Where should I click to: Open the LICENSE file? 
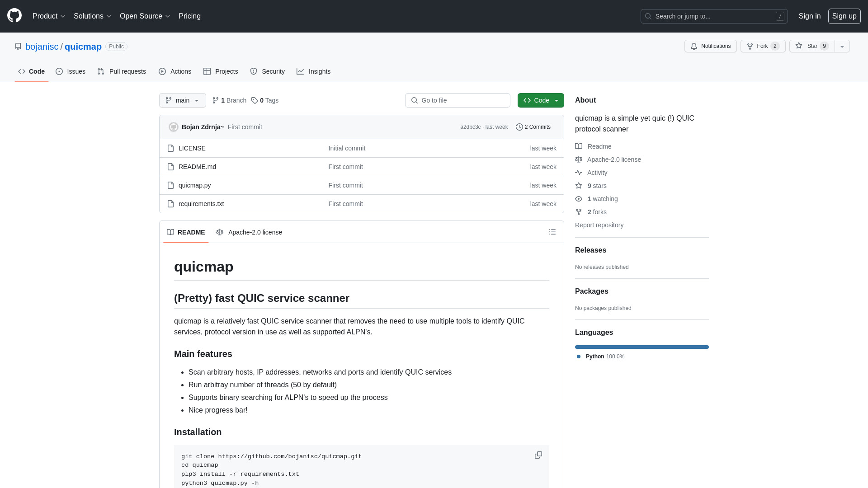click(x=192, y=148)
